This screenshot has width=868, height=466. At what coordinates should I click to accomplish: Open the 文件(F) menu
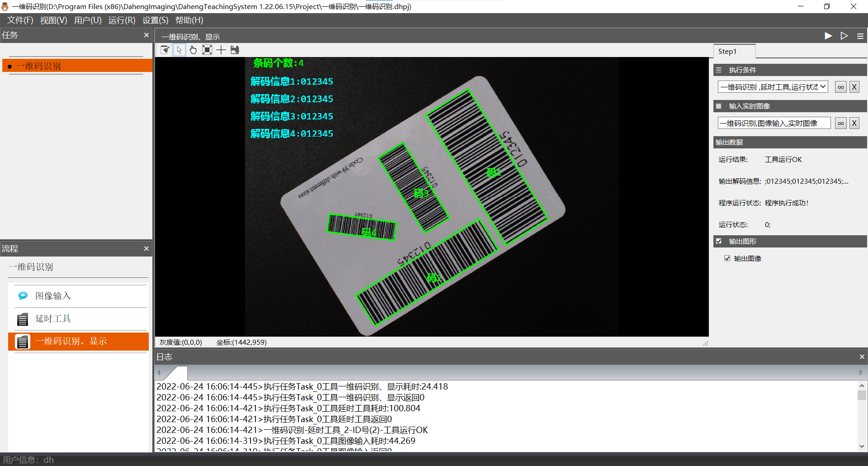pyautogui.click(x=20, y=20)
